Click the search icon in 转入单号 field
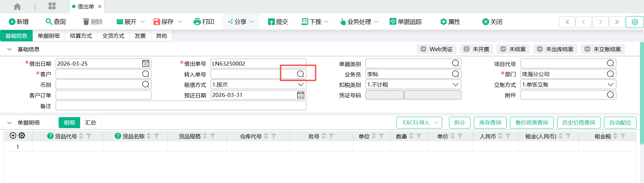 coord(300,74)
